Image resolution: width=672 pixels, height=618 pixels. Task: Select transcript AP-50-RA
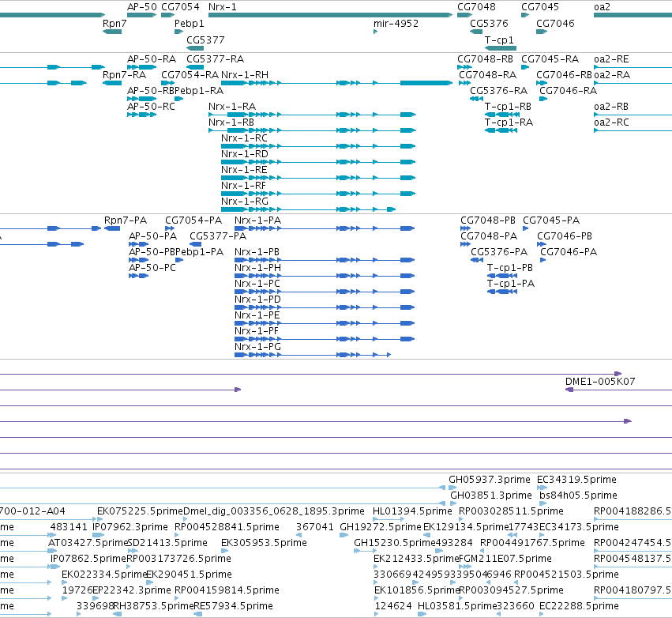point(152,59)
